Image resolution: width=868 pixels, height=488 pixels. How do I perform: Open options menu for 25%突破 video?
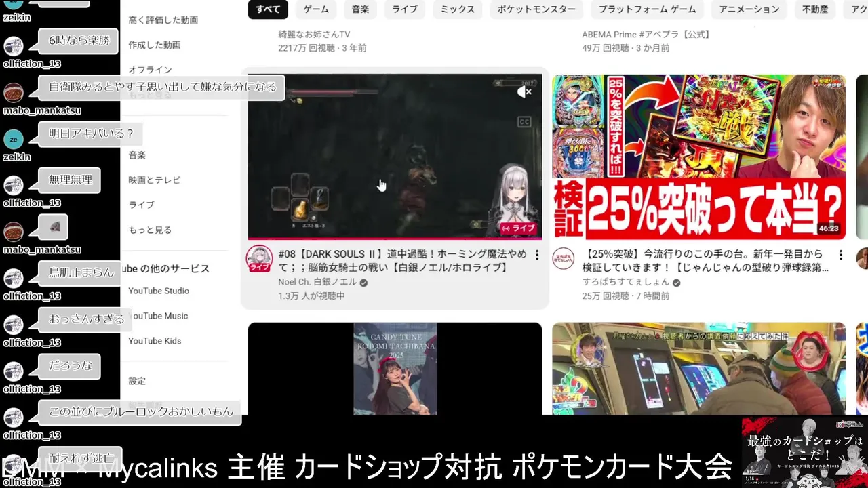[x=841, y=256]
